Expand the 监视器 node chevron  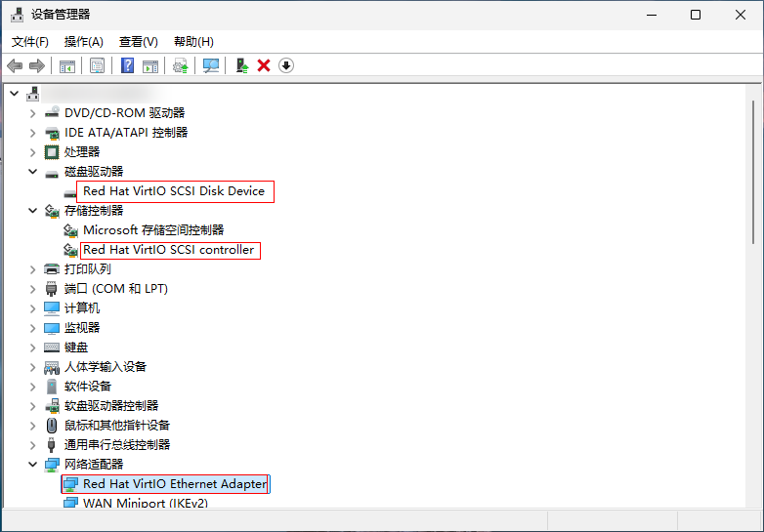click(32, 328)
